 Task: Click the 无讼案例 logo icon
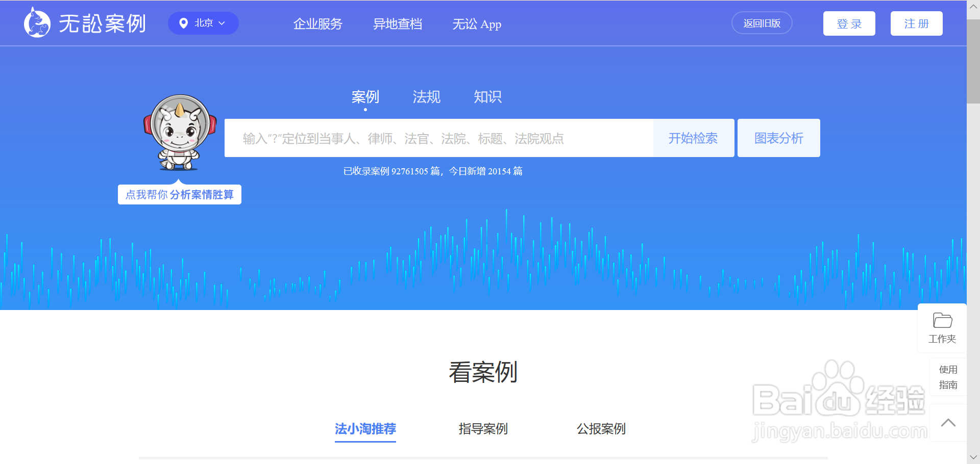point(37,23)
